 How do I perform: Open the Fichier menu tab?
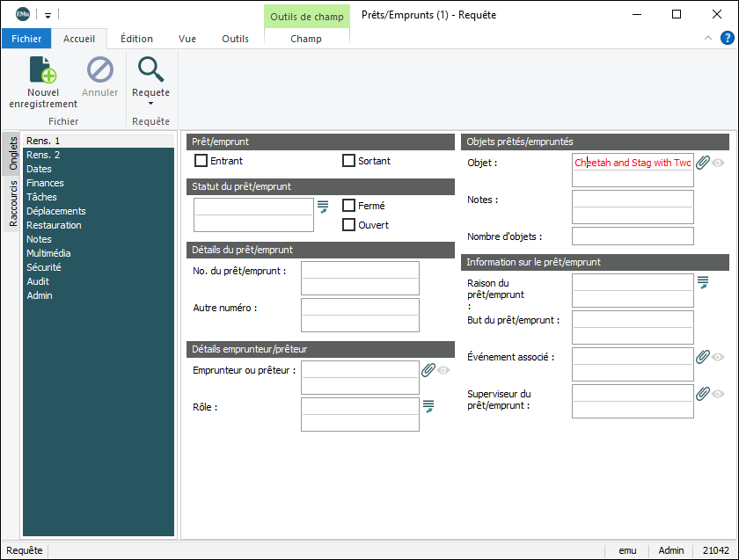26,39
